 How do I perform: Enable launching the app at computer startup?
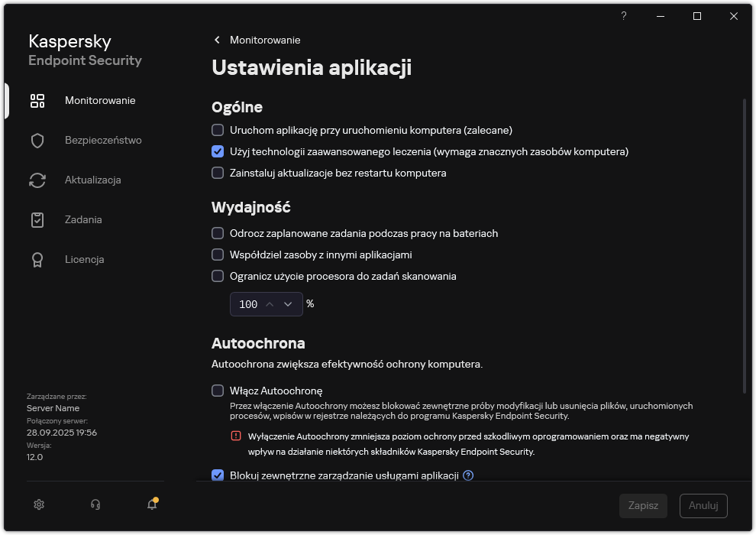coord(217,130)
